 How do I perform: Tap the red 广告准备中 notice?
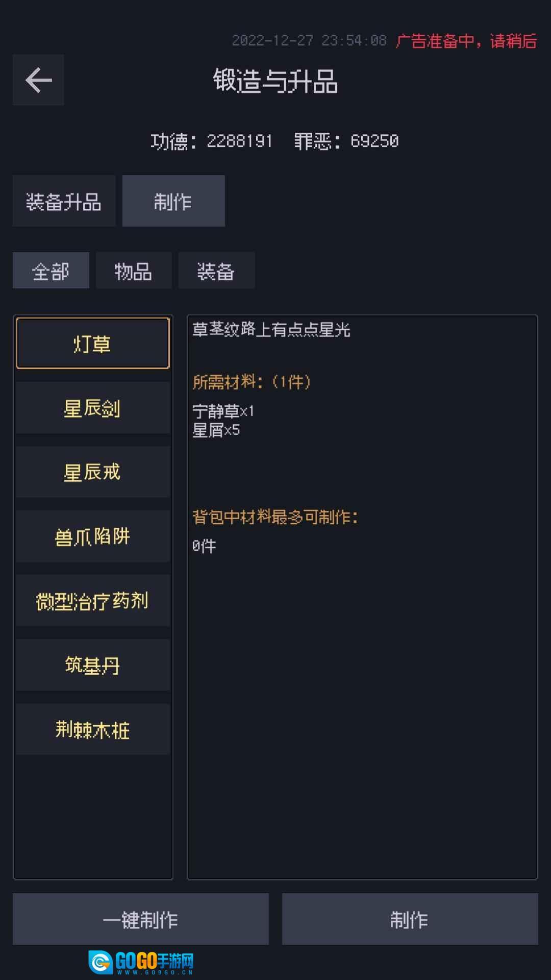click(466, 41)
